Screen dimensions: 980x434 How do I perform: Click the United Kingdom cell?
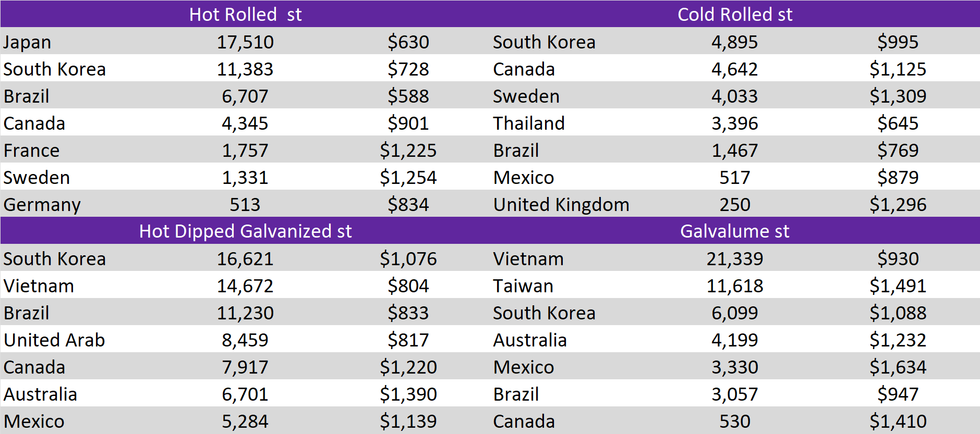tap(561, 205)
